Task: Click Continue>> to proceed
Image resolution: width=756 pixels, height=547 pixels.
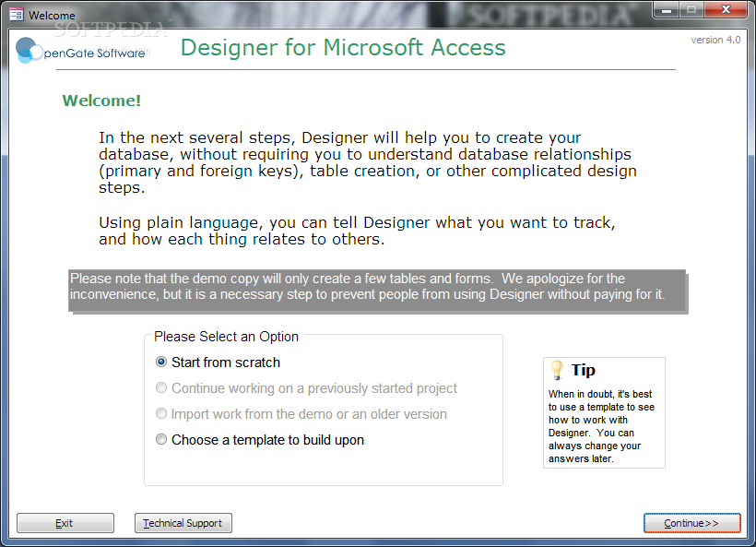Action: [x=691, y=523]
